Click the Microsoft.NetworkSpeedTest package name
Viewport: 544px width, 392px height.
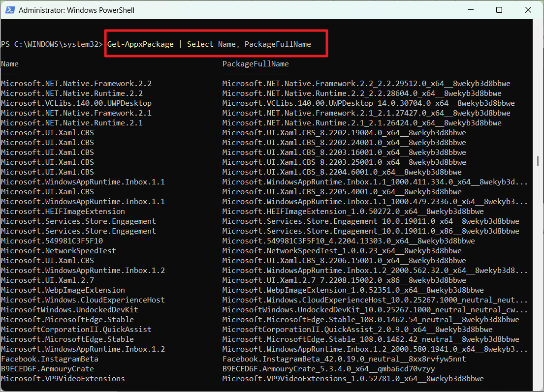point(59,250)
